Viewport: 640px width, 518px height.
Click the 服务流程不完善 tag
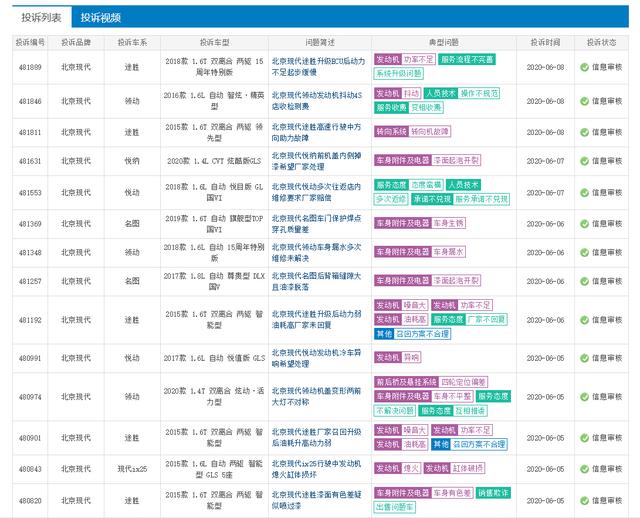467,60
